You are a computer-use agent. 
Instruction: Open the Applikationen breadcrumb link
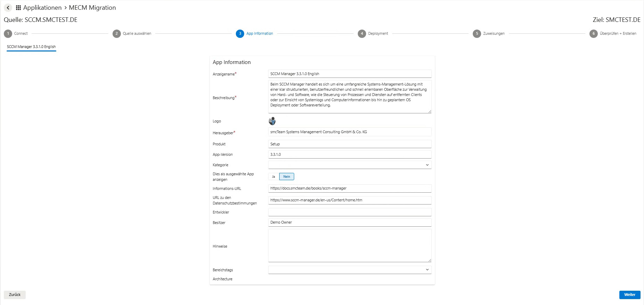pos(42,8)
